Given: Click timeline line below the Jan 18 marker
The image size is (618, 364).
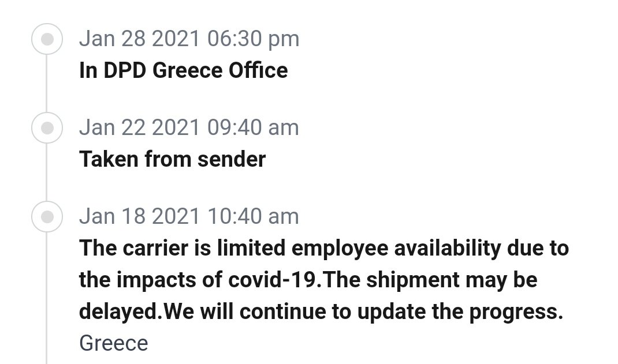Looking at the screenshot, I should click(47, 298).
